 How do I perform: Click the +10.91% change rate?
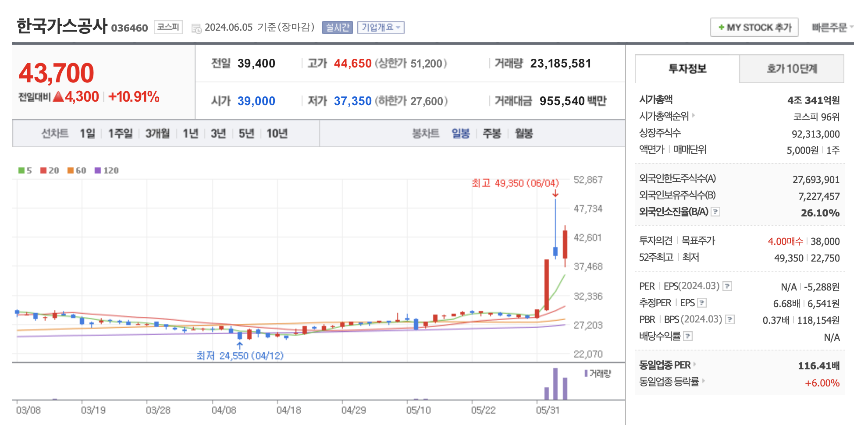pyautogui.click(x=134, y=96)
